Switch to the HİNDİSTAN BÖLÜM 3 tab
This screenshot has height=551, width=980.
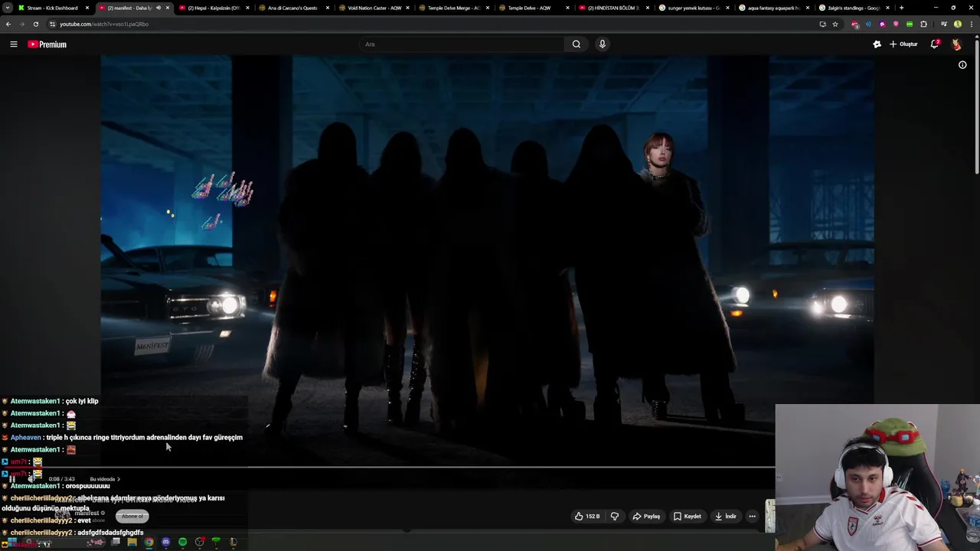tap(612, 8)
